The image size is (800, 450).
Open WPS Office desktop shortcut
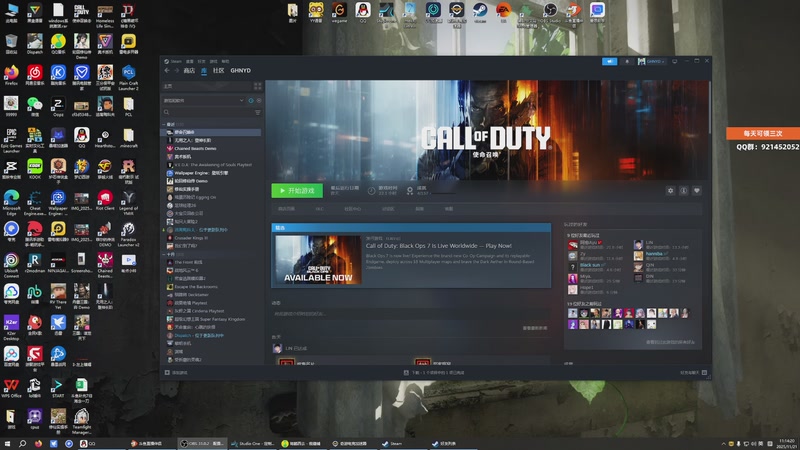[x=11, y=388]
